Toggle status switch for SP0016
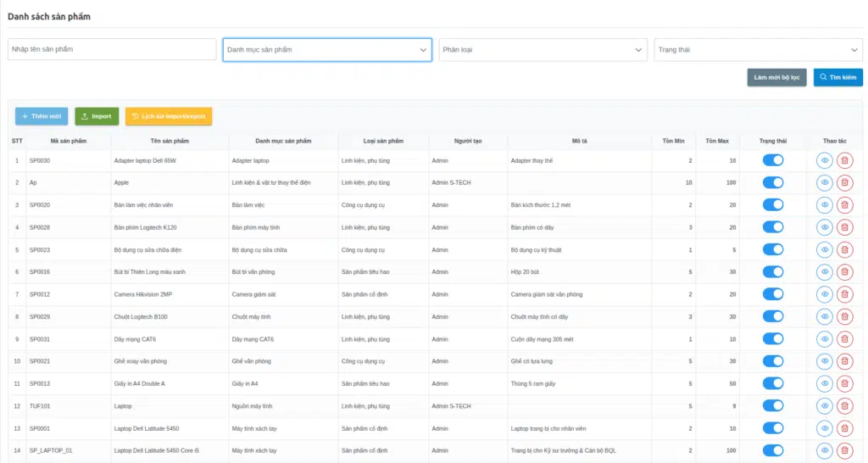Image resolution: width=868 pixels, height=463 pixels. tap(773, 271)
